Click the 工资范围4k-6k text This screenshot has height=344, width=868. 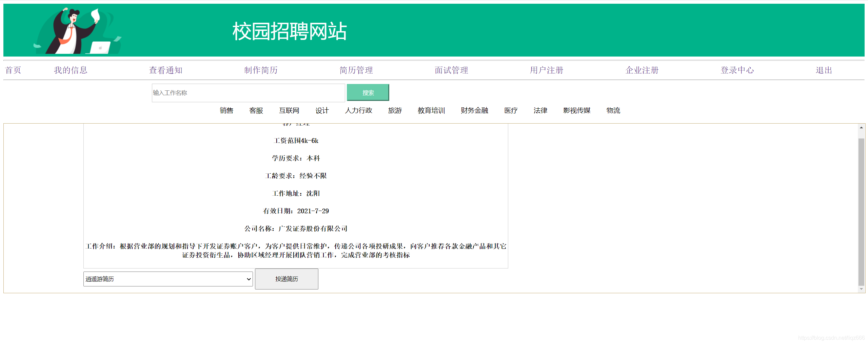click(296, 141)
